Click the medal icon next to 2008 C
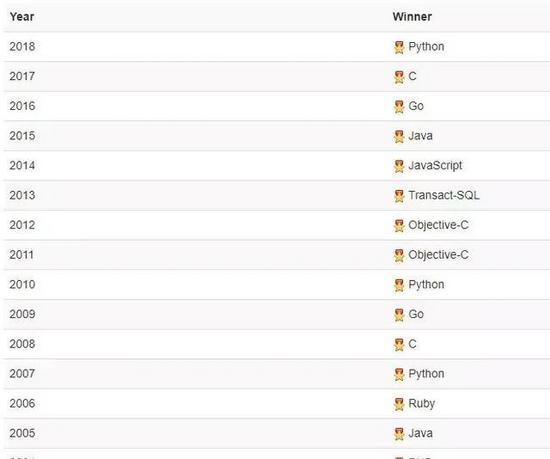This screenshot has height=459, width=550. 399,345
